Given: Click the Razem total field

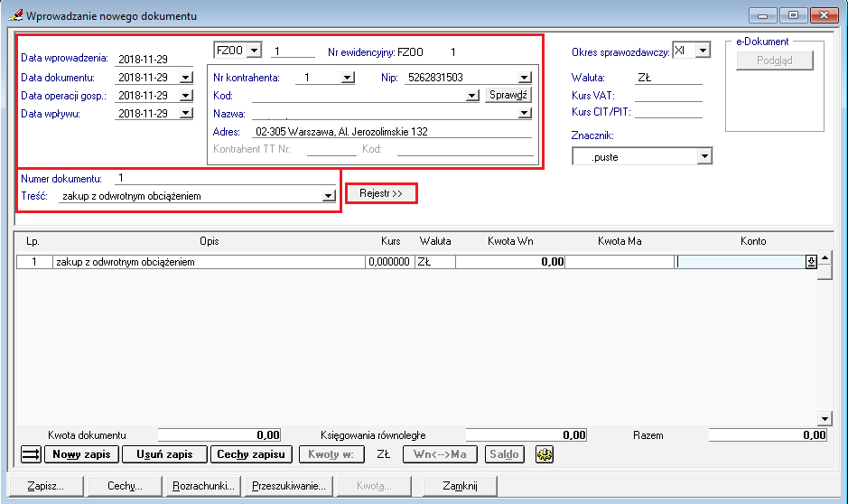Looking at the screenshot, I should [768, 435].
